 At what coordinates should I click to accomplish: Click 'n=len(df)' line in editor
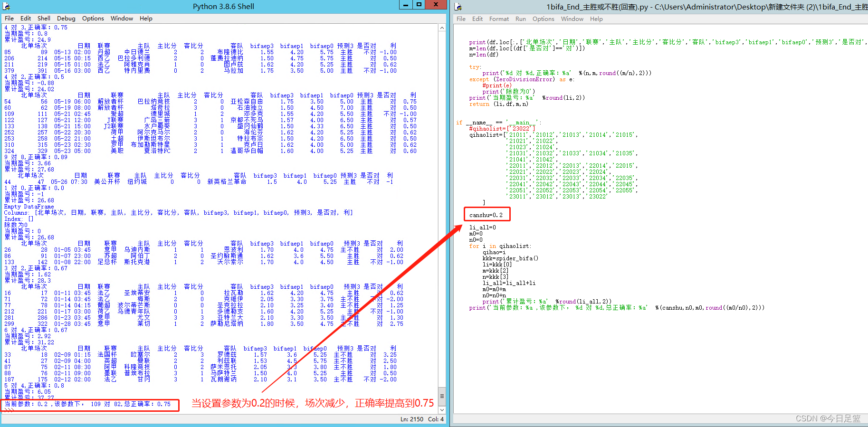(484, 55)
